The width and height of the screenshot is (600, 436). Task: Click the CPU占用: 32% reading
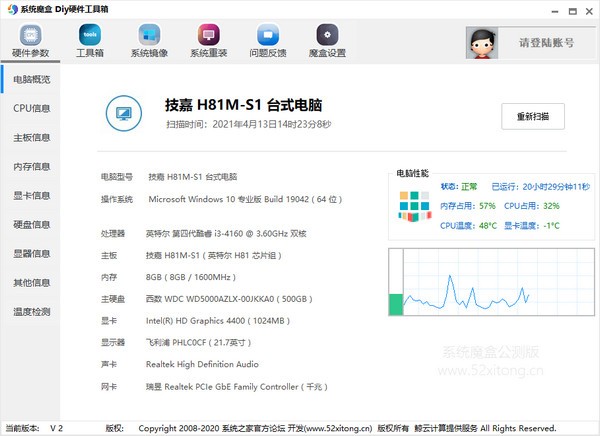tap(532, 206)
